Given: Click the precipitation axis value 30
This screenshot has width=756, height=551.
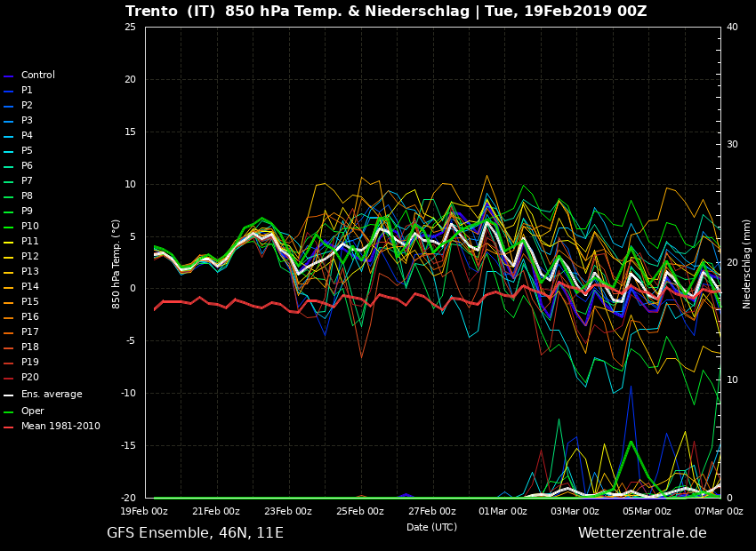Looking at the screenshot, I should 732,145.
